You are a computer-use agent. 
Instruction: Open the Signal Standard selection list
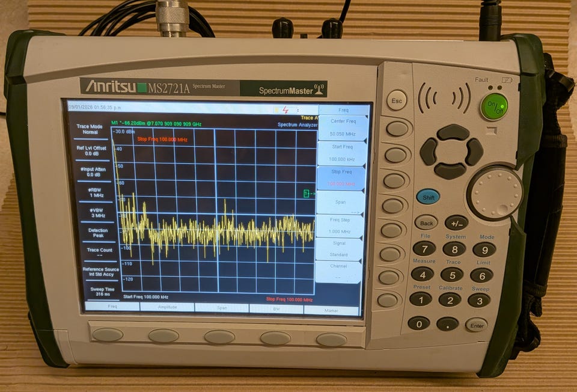pyautogui.click(x=338, y=249)
